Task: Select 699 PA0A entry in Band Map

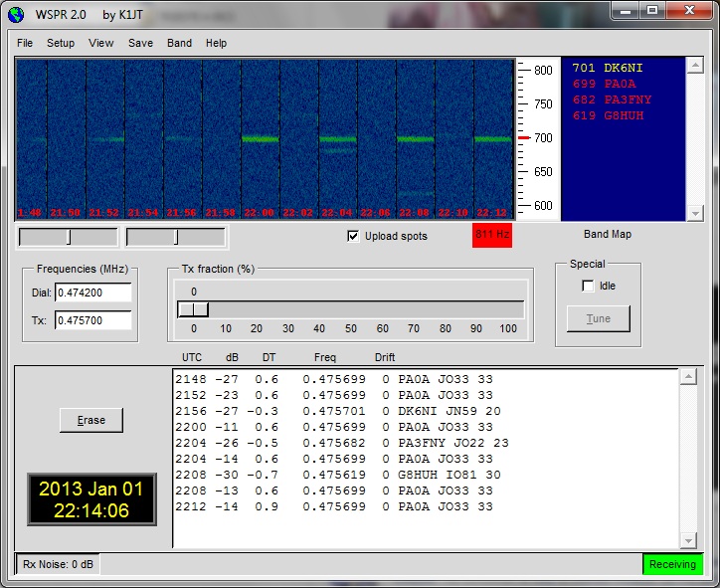Action: (604, 84)
